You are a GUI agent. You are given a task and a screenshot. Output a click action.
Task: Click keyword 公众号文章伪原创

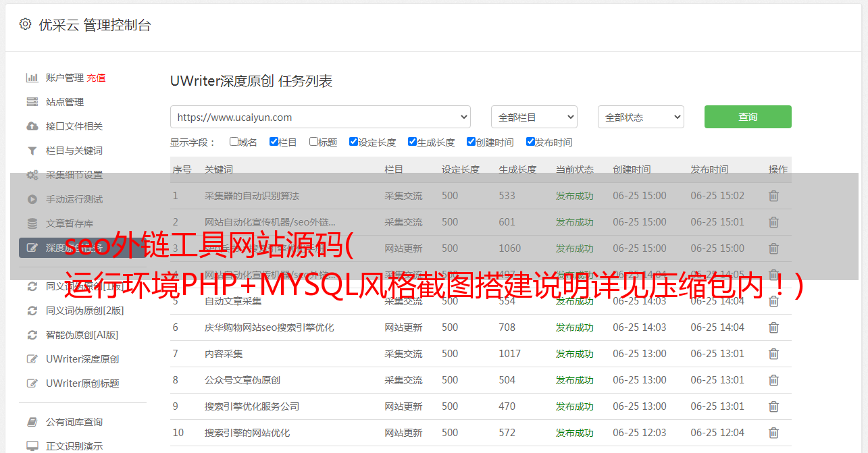pos(242,380)
